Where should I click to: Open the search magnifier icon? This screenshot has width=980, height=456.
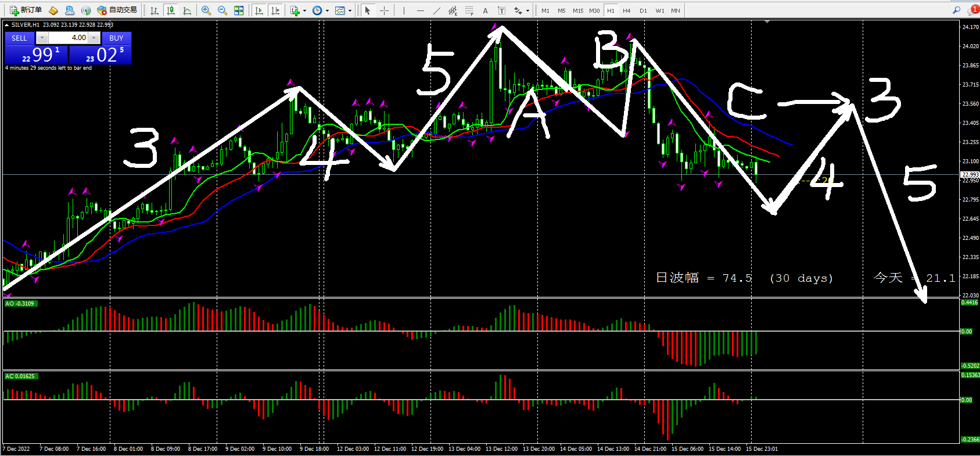[956, 10]
